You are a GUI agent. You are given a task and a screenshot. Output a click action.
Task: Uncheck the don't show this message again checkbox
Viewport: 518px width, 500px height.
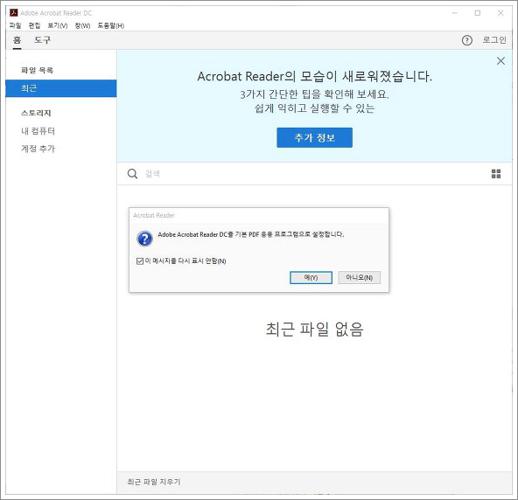click(140, 261)
